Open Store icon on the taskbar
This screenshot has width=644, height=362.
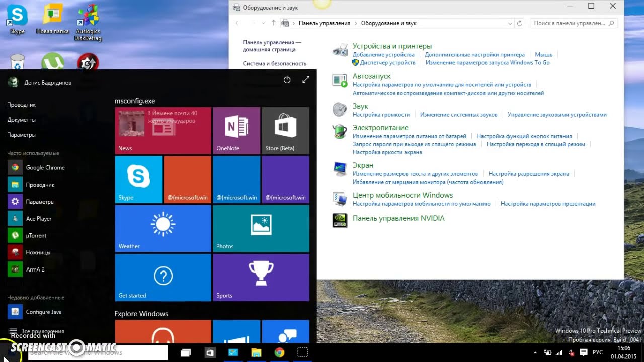pos(210,352)
